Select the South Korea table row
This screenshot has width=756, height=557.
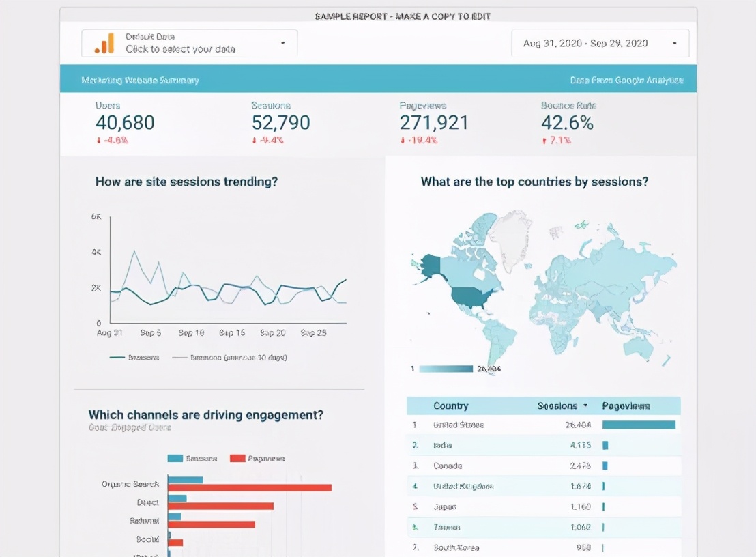[543, 547]
